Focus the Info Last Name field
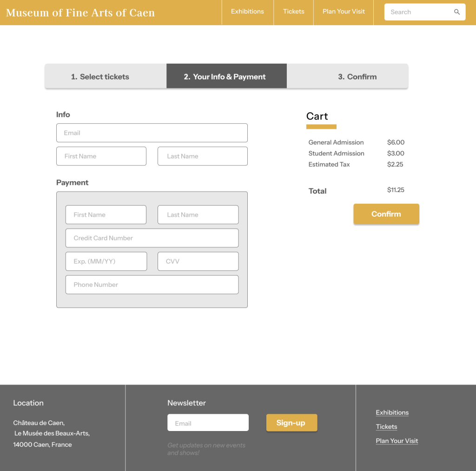Viewport: 476px width, 471px height. [x=202, y=156]
